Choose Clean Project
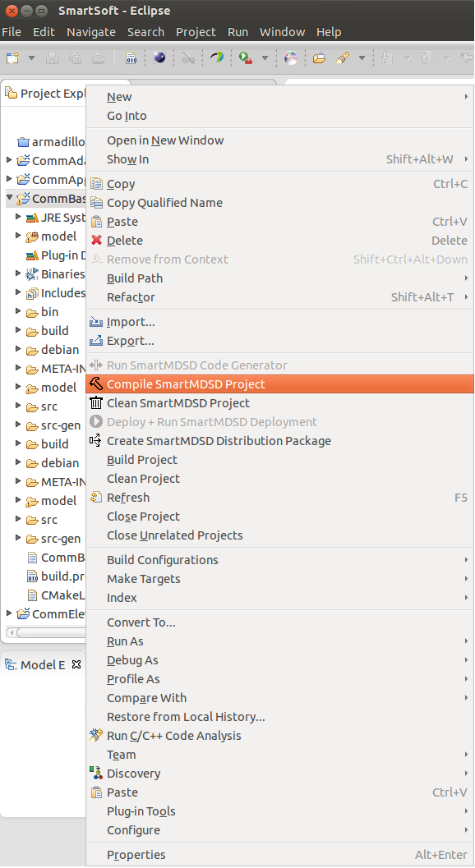475x868 pixels. pos(280,478)
